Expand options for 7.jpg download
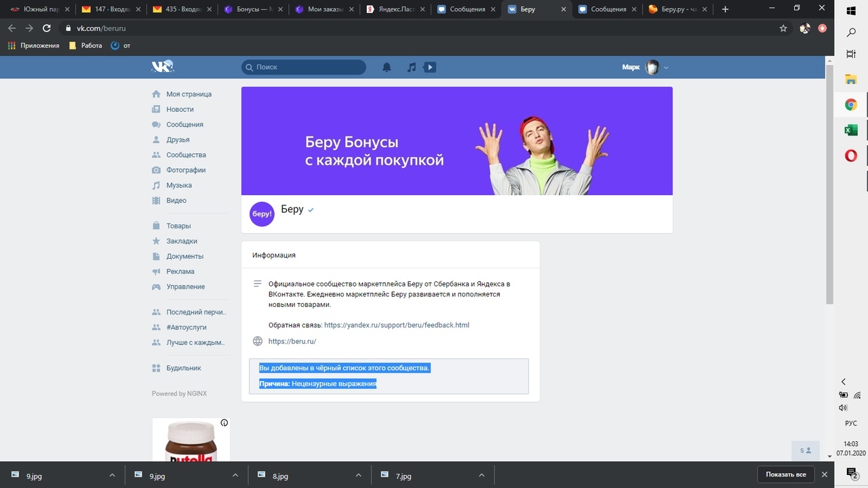Screen dimensions: 868x488 tap(481, 476)
